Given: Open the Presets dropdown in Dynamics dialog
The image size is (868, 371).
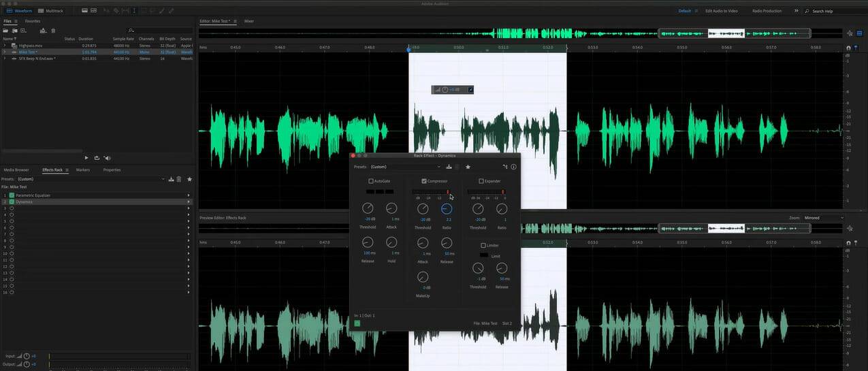Looking at the screenshot, I should [x=406, y=167].
